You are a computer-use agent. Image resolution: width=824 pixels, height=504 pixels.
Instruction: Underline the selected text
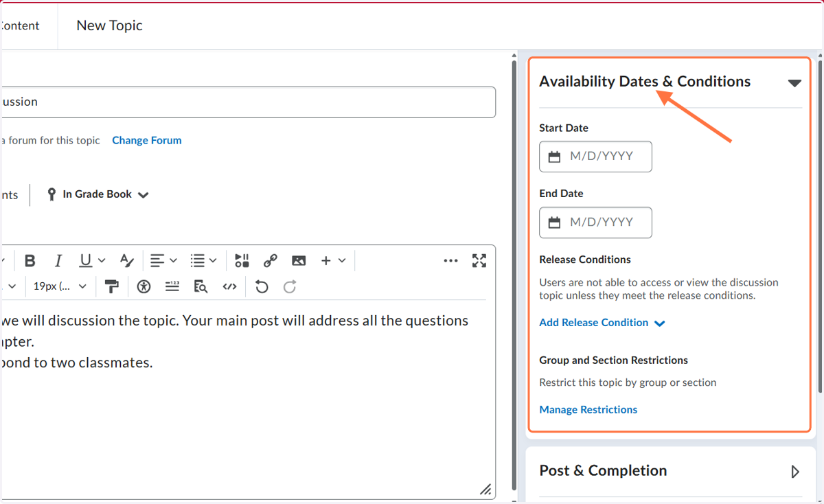85,261
